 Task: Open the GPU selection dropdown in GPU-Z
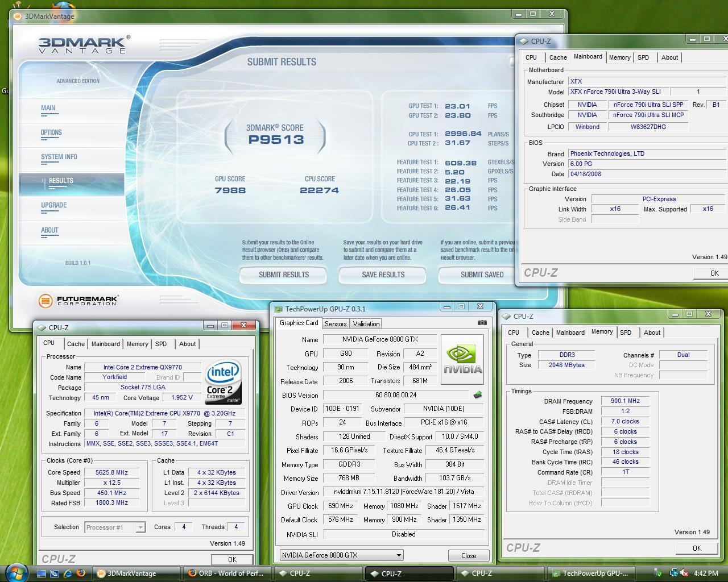(341, 555)
